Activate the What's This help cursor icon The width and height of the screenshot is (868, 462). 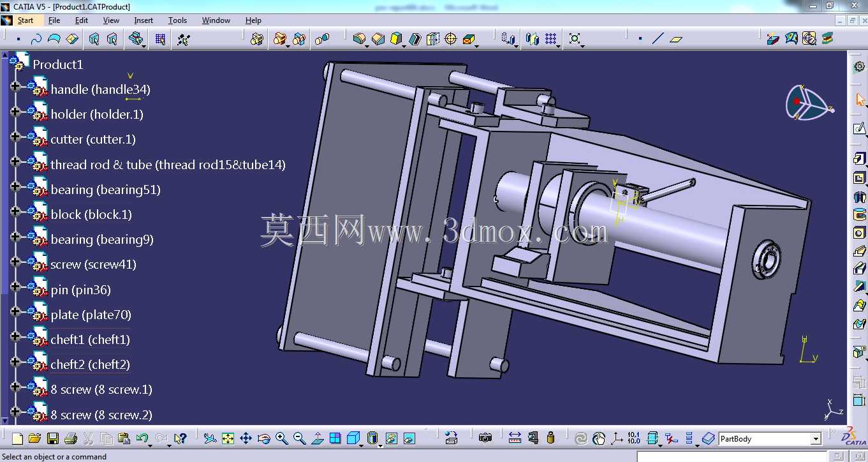point(180,438)
